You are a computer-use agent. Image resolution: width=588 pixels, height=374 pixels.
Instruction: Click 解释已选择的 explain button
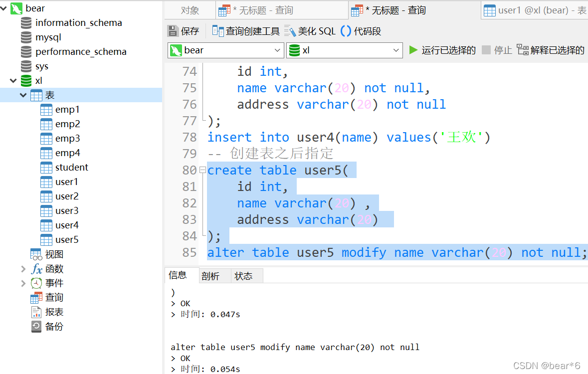coord(551,50)
